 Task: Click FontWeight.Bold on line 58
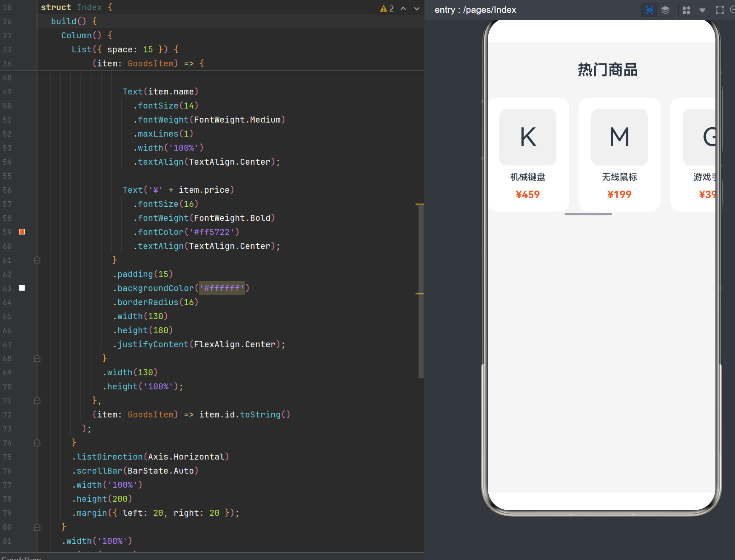tap(232, 218)
